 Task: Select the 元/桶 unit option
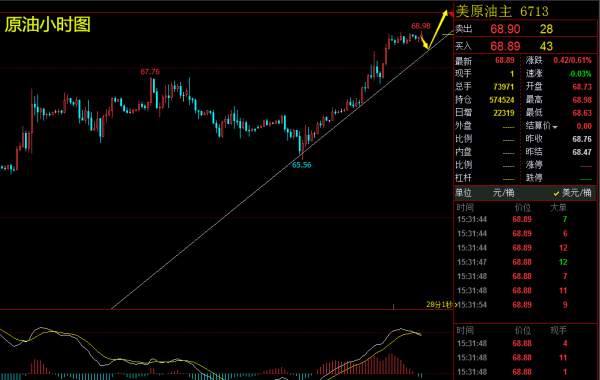(x=503, y=193)
